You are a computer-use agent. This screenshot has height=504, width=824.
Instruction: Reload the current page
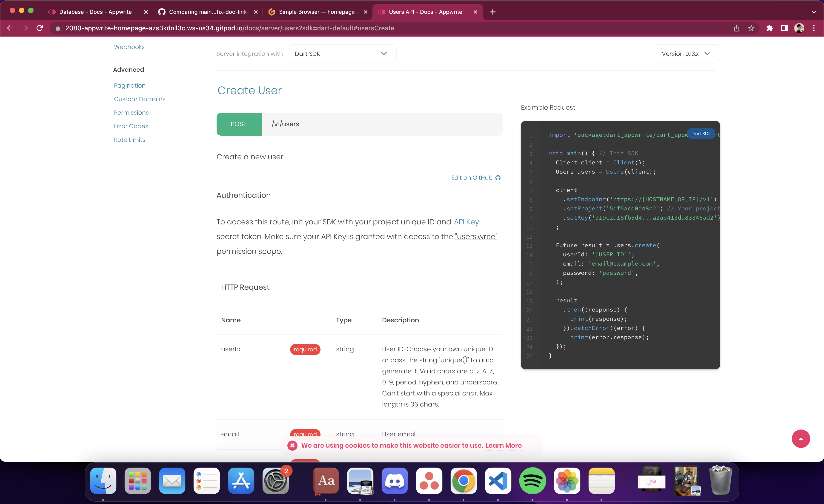(40, 28)
